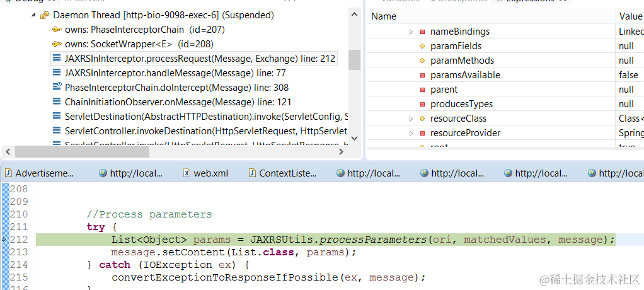Viewport: 644px width, 290px height.
Task: Click stack frame icon of PhaseInterceptorChain.doIntercept
Action: point(57,88)
